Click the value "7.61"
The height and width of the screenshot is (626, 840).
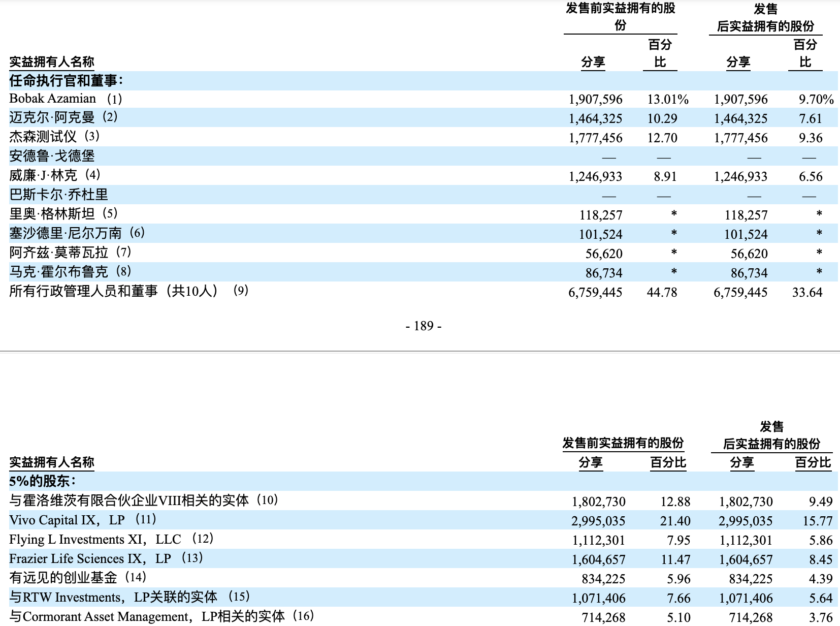click(x=811, y=119)
